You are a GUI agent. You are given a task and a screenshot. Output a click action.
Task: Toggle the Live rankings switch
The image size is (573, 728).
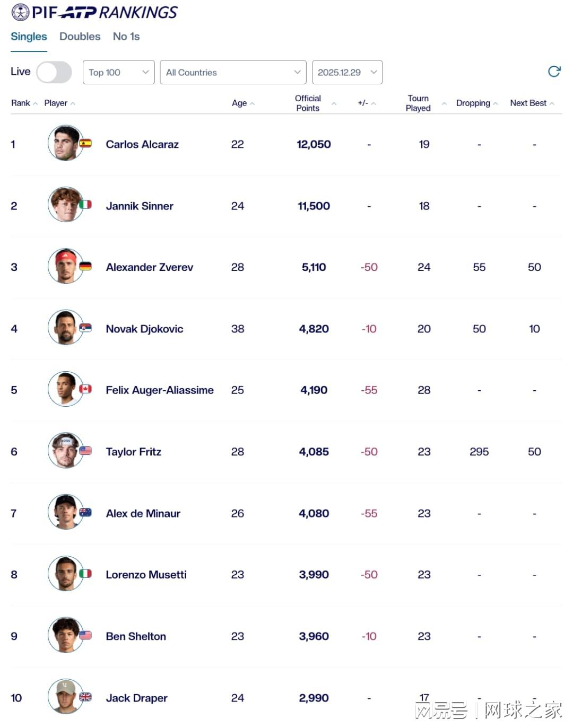54,72
